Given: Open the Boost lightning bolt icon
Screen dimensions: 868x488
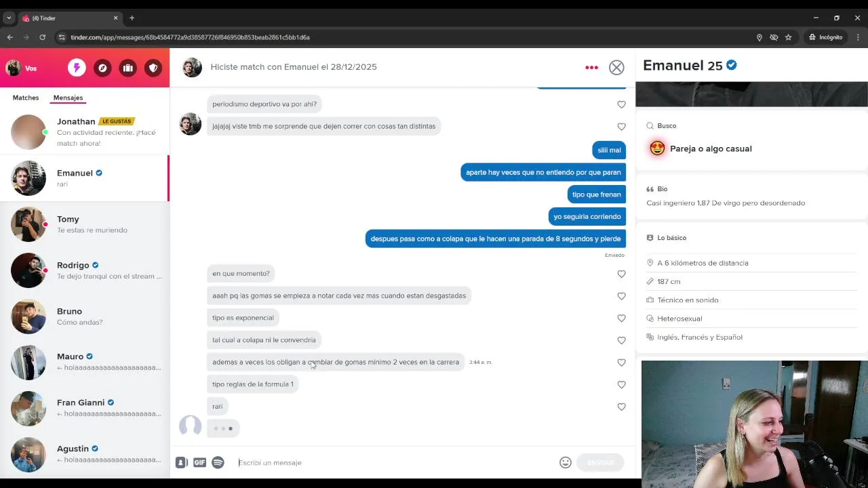Looking at the screenshot, I should tap(77, 68).
